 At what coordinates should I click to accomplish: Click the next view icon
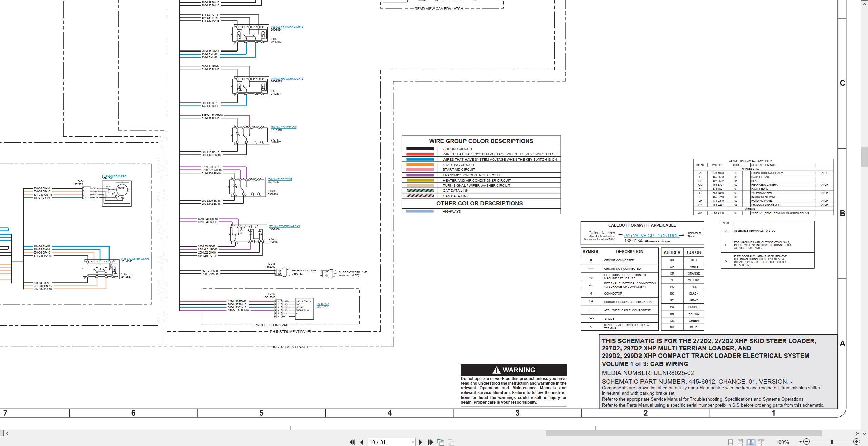coord(451,442)
